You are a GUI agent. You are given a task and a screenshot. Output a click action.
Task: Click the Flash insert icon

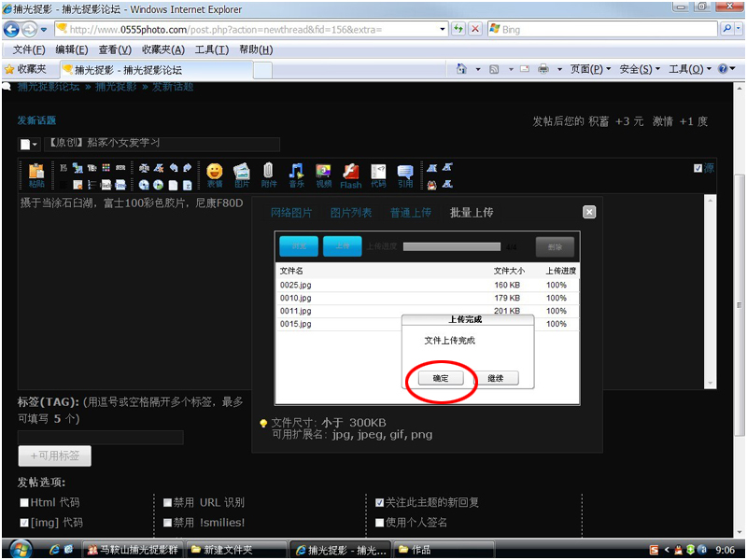(x=351, y=175)
